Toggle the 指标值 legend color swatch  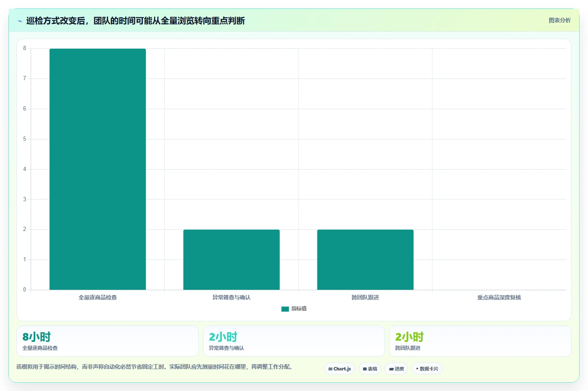285,309
